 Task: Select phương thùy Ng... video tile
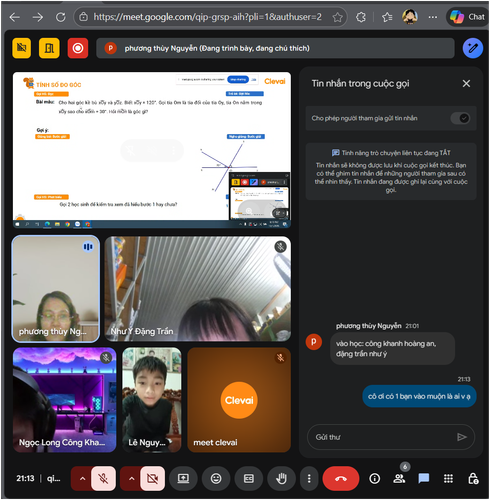click(56, 289)
